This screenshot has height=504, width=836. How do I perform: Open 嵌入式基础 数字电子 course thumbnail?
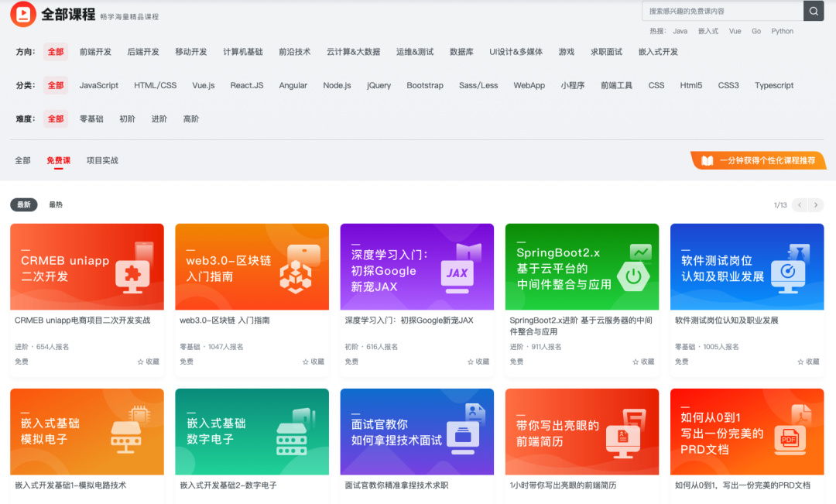point(252,431)
